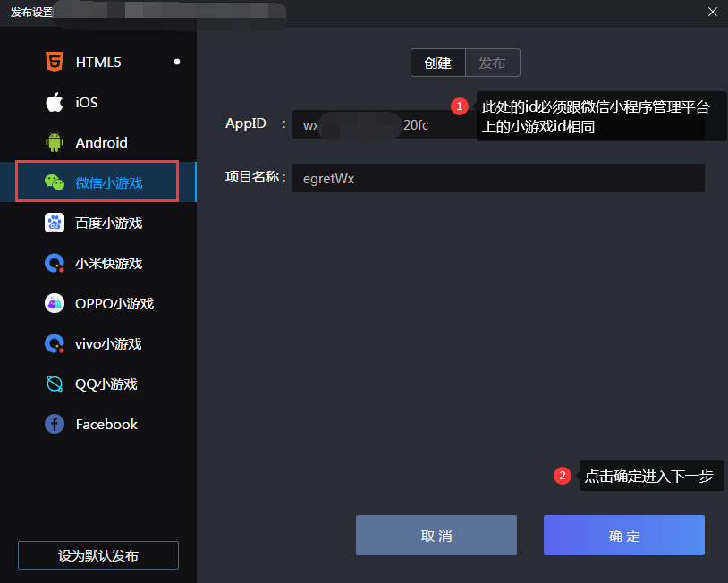
Task: Click the 小米快游戏 platform icon
Action: (x=55, y=263)
